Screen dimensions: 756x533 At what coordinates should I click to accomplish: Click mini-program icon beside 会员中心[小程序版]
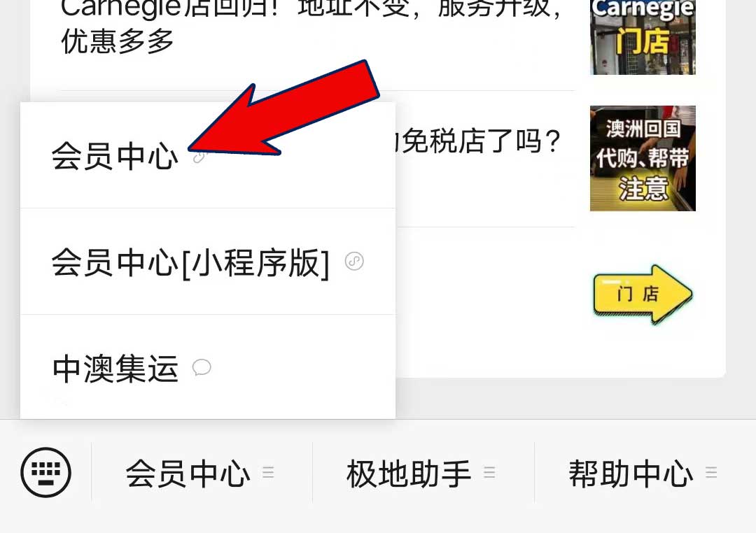point(354,261)
